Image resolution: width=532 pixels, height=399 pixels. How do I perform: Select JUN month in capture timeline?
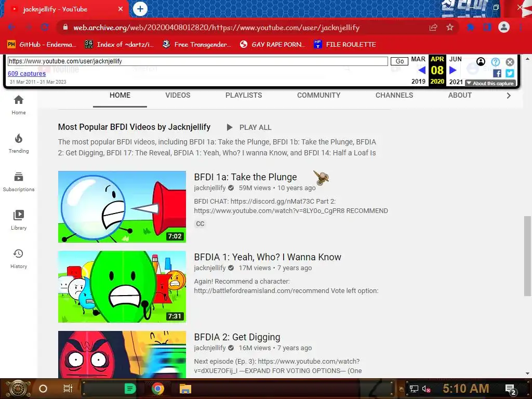pyautogui.click(x=455, y=59)
